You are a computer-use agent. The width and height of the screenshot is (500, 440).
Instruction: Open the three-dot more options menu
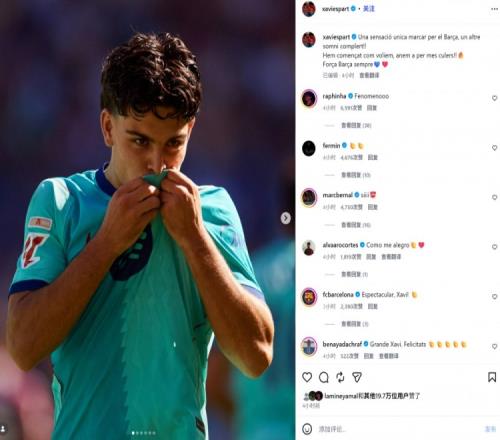coord(494,9)
